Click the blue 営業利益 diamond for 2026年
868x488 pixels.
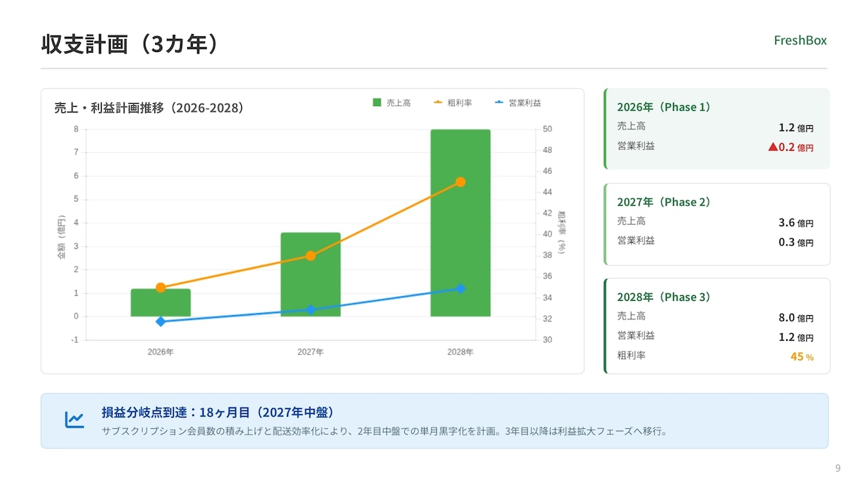tap(161, 322)
